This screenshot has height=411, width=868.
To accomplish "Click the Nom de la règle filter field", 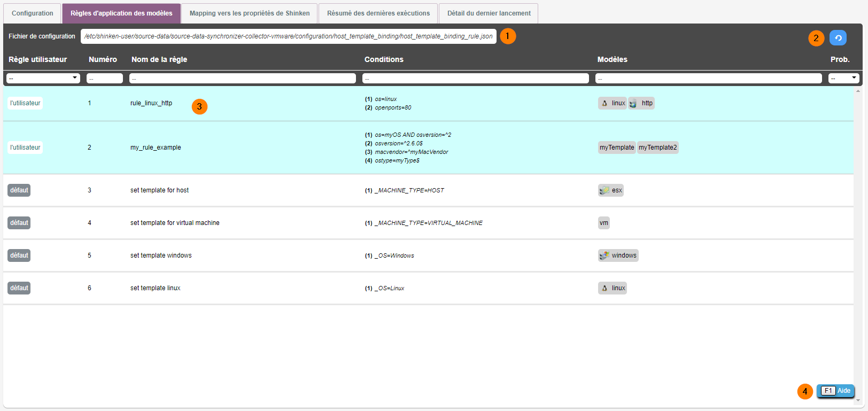I will coord(243,79).
